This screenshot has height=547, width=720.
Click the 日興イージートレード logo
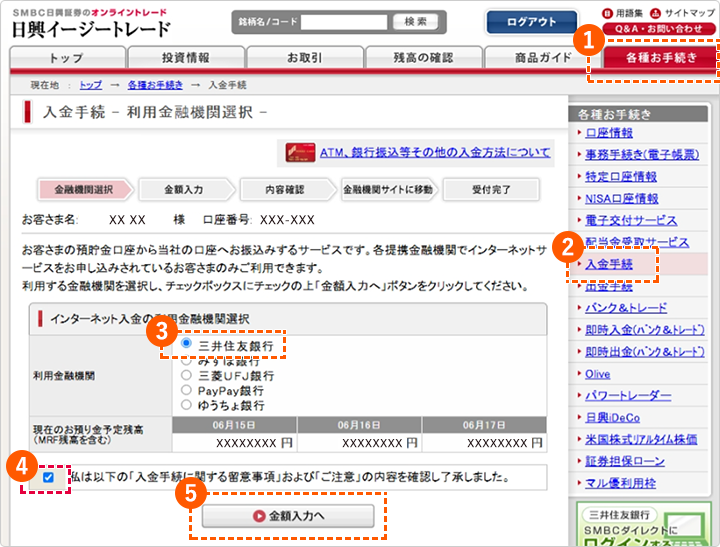pos(90,24)
